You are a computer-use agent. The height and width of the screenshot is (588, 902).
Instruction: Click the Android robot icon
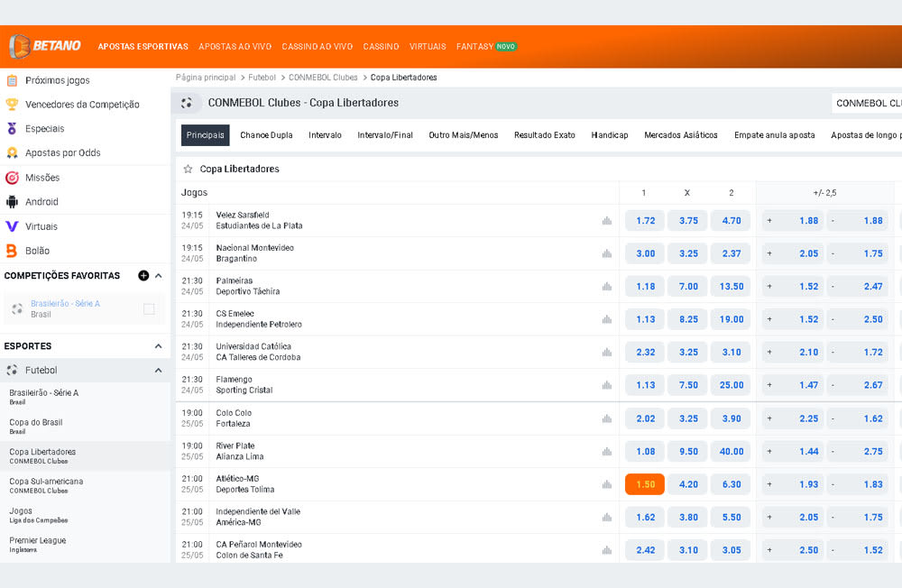12,202
